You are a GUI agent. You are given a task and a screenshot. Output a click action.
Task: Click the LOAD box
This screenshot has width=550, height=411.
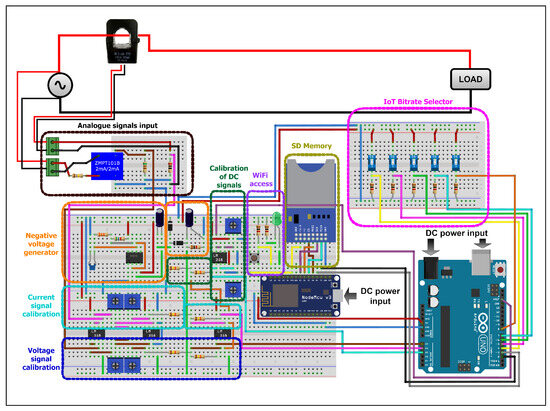pos(470,79)
